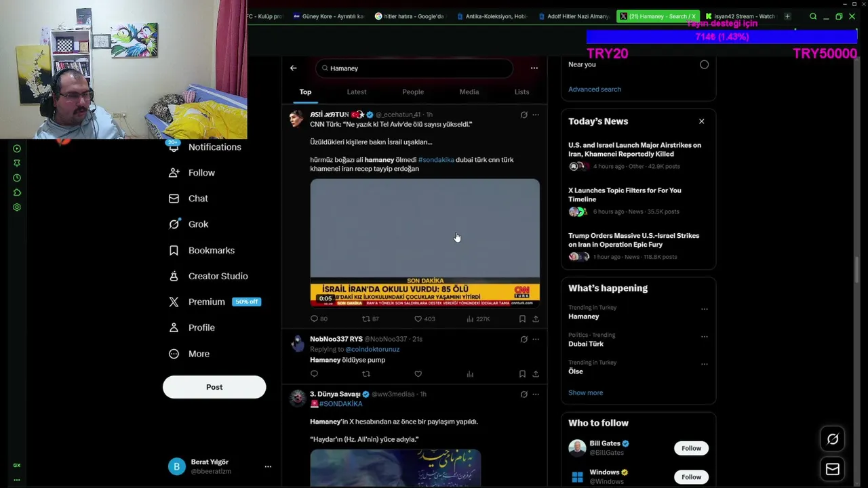Follow Windows account
The height and width of the screenshot is (488, 868).
pyautogui.click(x=691, y=476)
